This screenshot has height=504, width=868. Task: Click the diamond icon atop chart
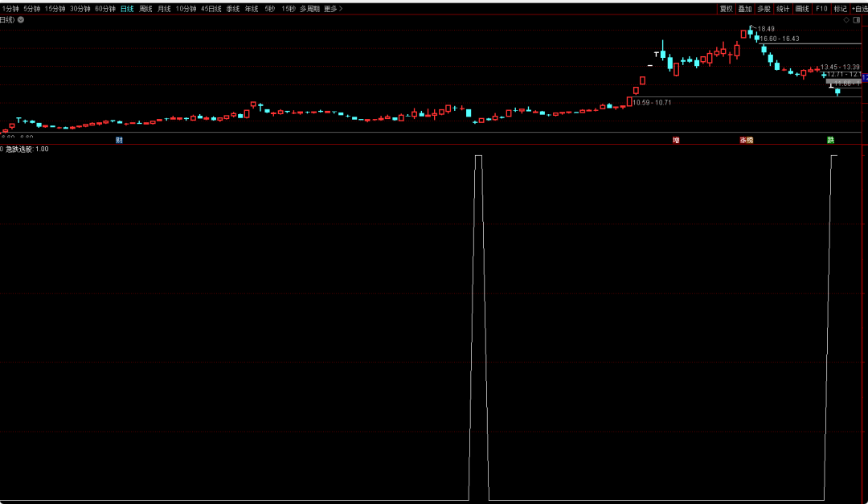point(846,20)
